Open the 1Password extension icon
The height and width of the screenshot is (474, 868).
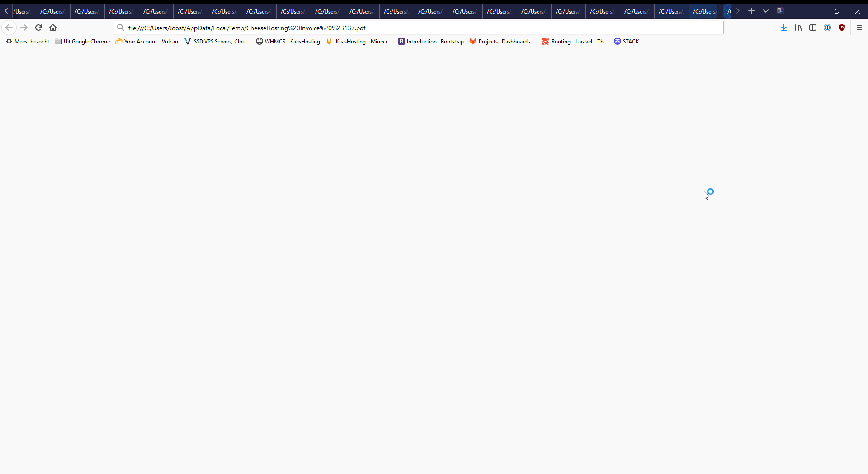tap(827, 28)
